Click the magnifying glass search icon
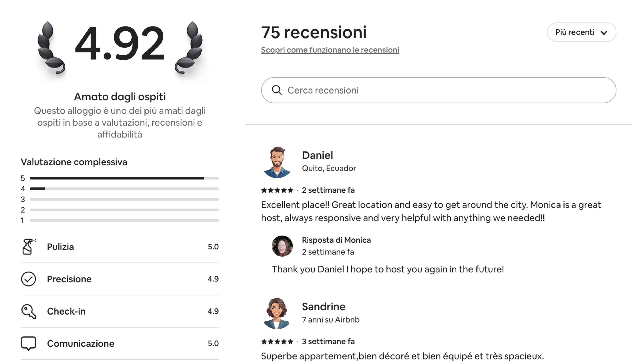 coord(277,90)
